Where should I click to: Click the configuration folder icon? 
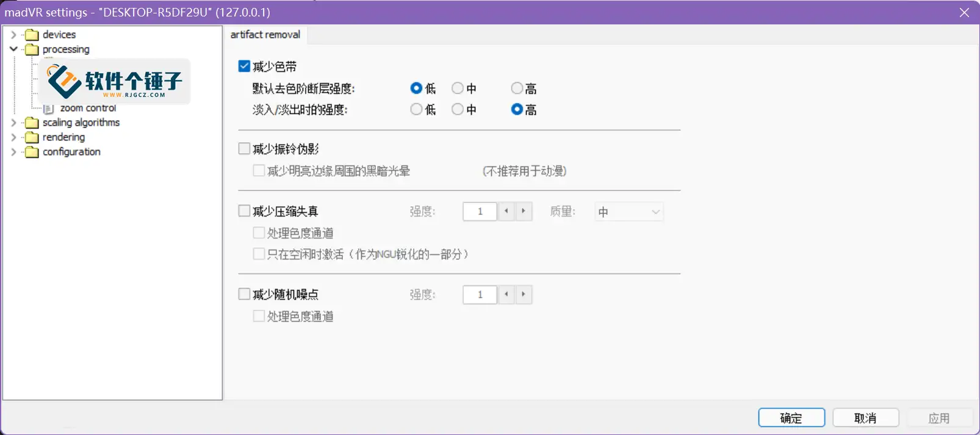pyautogui.click(x=32, y=152)
